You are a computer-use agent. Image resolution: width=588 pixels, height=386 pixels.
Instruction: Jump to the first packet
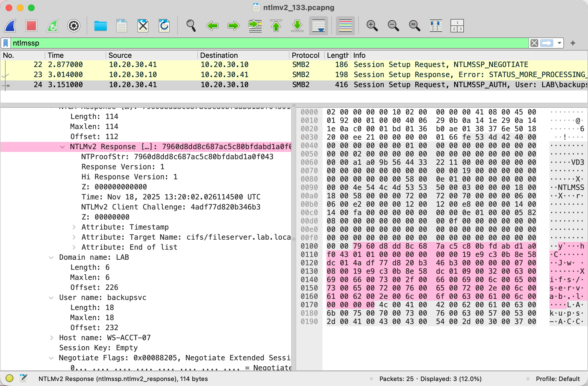click(x=276, y=26)
